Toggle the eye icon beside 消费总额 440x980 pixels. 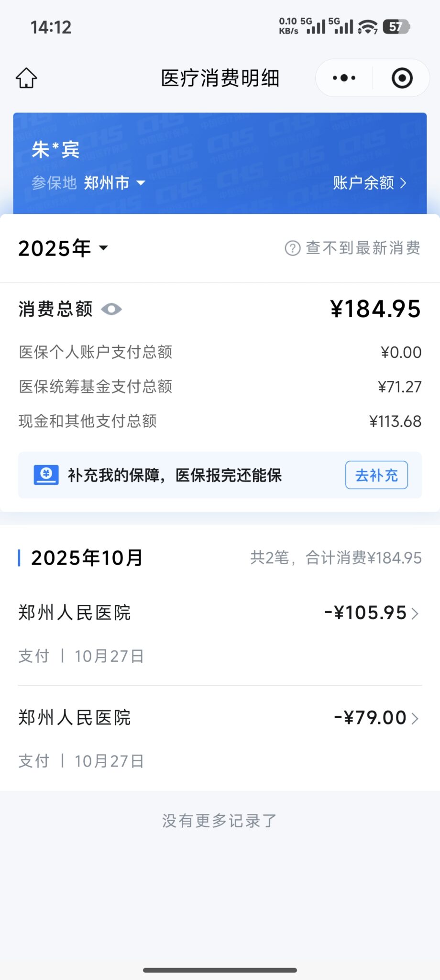coord(111,309)
